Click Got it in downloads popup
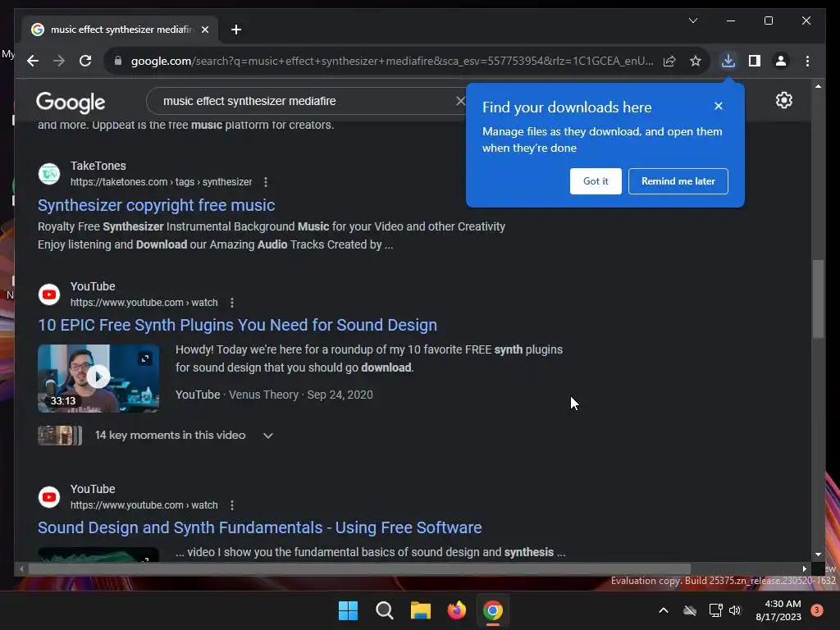 [x=596, y=181]
